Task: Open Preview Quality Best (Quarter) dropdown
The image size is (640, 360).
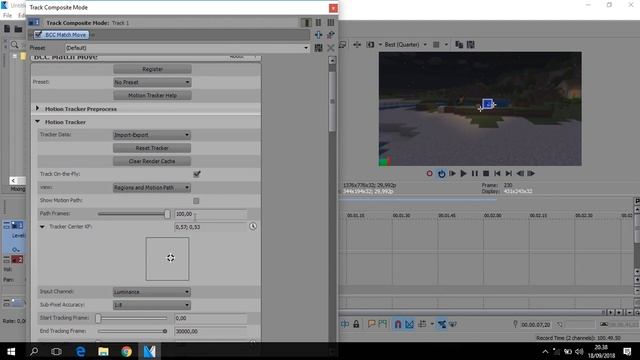Action: coord(405,44)
